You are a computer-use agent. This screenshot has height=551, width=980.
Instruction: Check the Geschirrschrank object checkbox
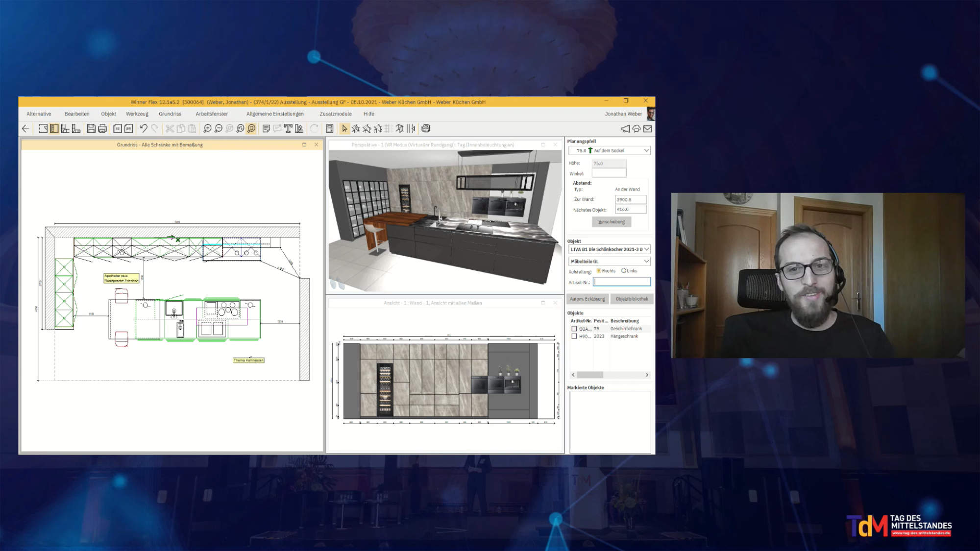574,329
